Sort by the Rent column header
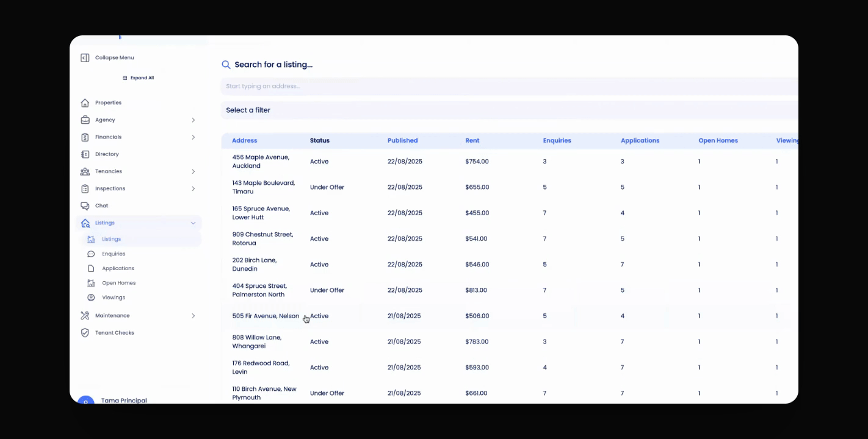 (x=472, y=141)
